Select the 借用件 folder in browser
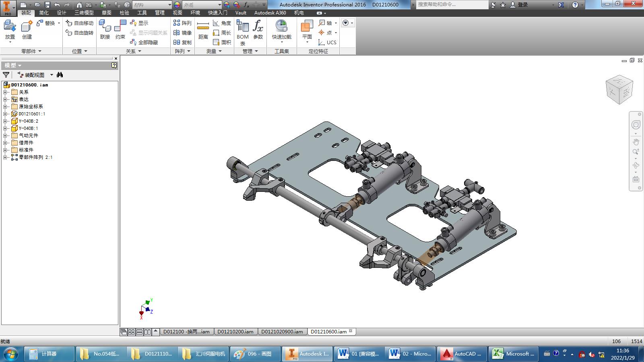644x362 pixels. (26, 143)
